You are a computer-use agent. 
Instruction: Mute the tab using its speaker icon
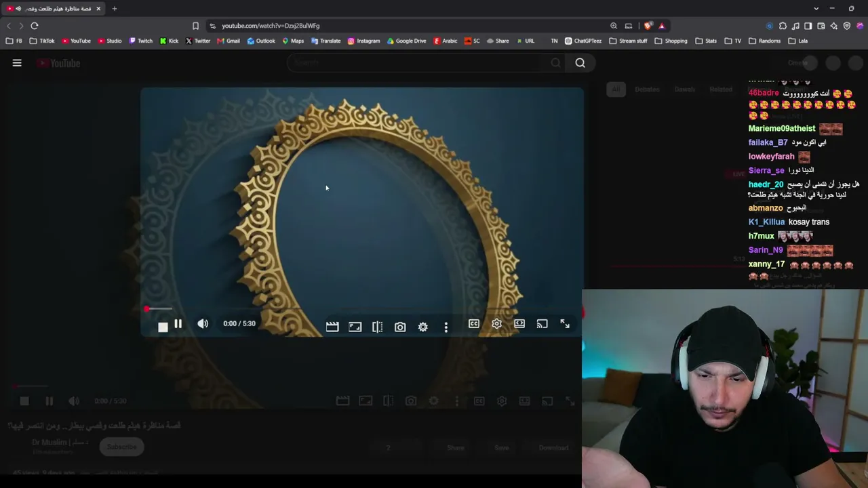click(x=18, y=9)
